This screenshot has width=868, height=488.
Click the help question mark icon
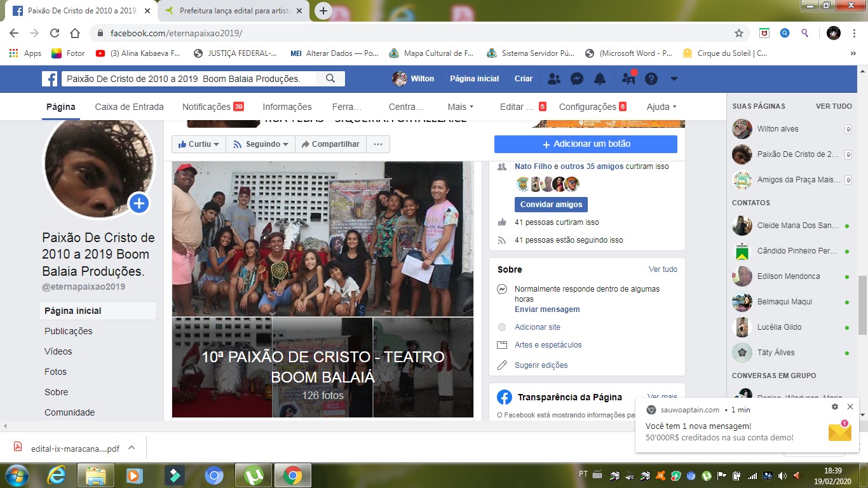coord(651,79)
